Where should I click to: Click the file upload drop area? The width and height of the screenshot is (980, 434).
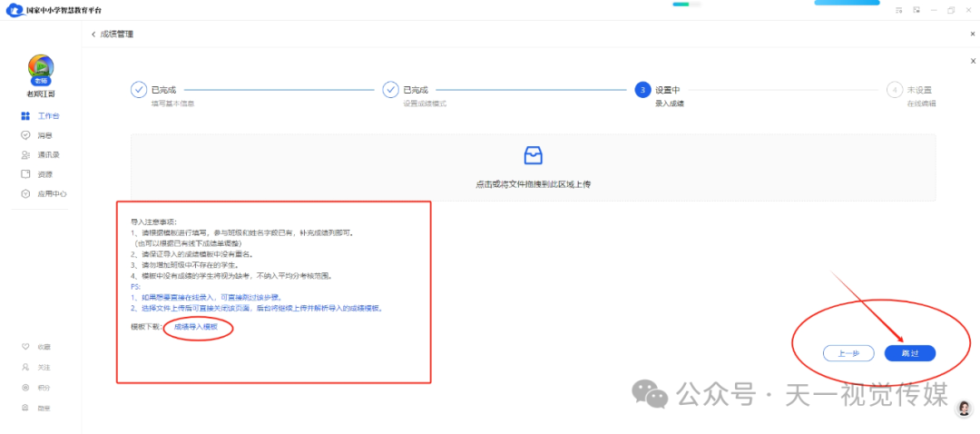(x=534, y=168)
